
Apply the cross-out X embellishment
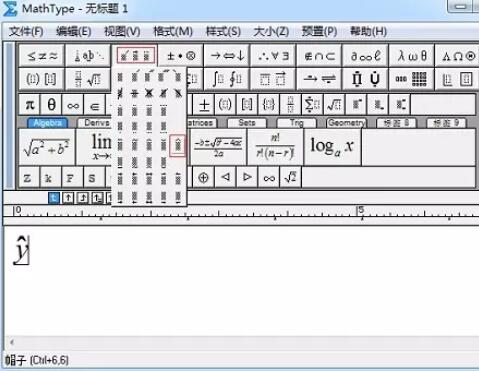(x=149, y=94)
